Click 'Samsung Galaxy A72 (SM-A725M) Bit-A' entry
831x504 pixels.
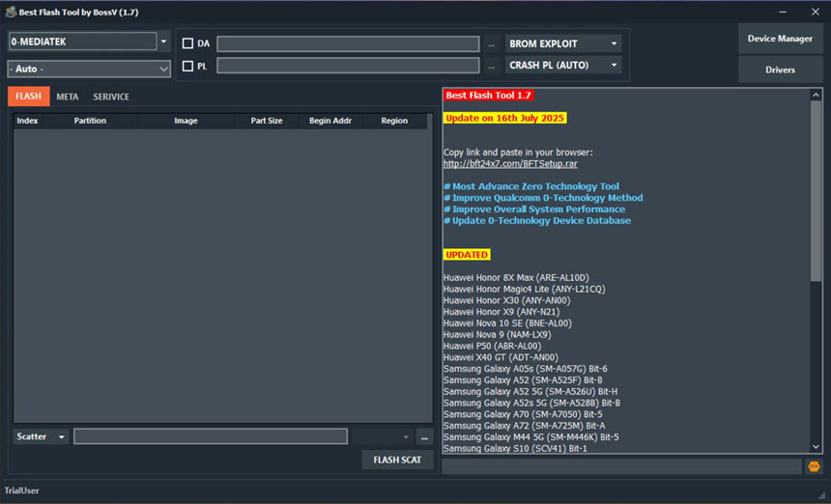(524, 426)
